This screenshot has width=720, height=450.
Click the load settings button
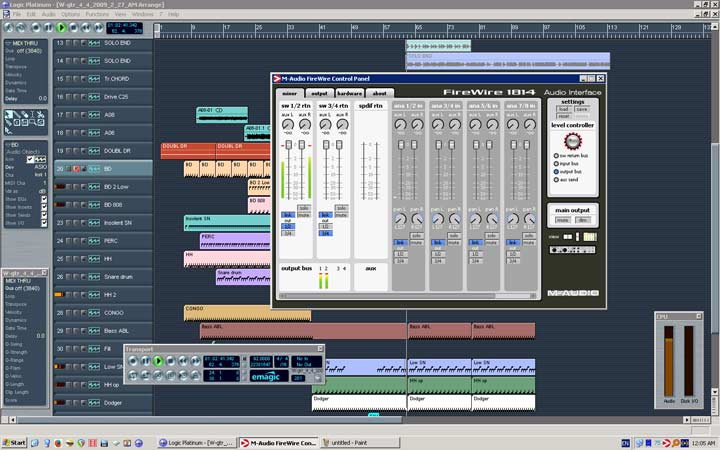[x=563, y=109]
